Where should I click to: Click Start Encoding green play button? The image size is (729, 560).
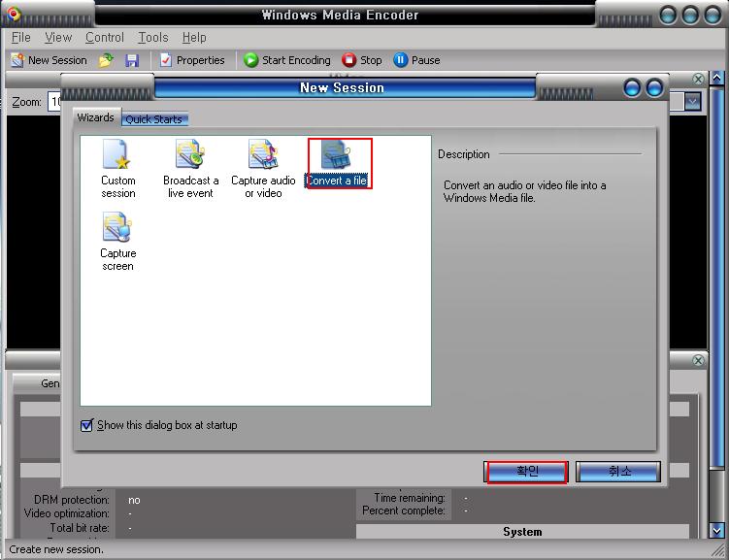tap(287, 60)
